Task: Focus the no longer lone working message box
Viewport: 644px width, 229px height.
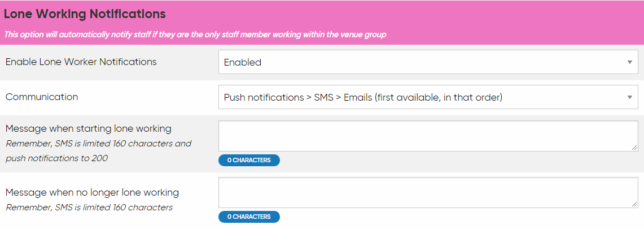Action: click(428, 193)
